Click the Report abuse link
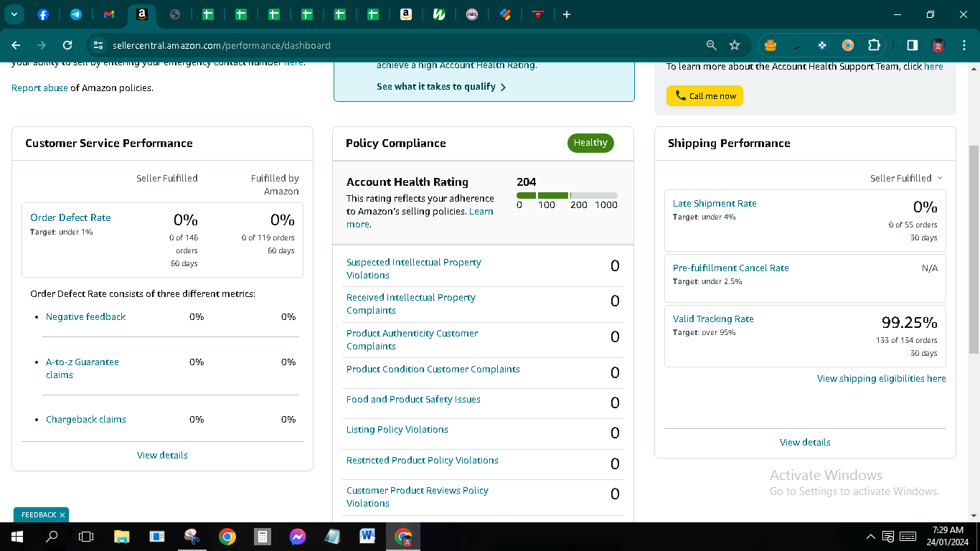 (39, 88)
